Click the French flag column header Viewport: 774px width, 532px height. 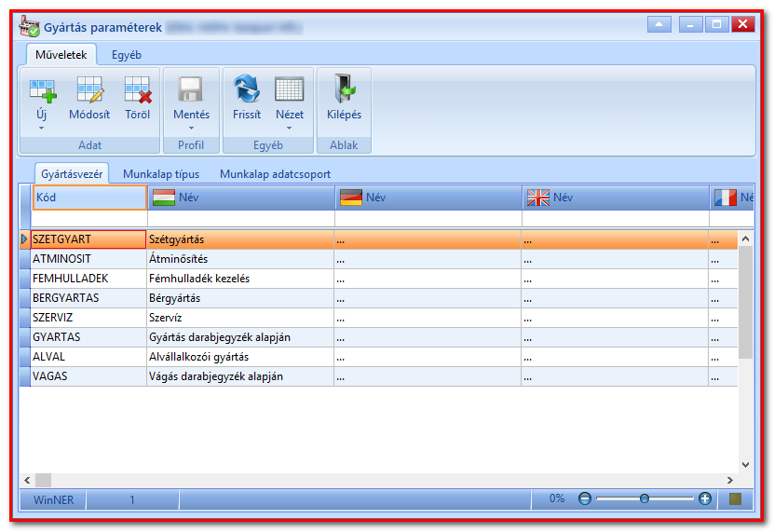pyautogui.click(x=732, y=198)
